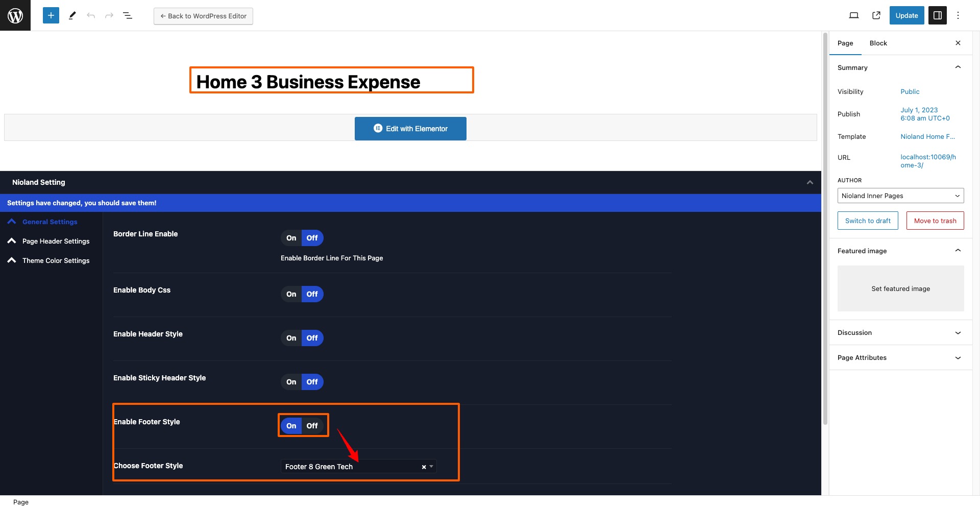Open the Document Overview list icon
This screenshot has height=508, width=980.
pyautogui.click(x=128, y=15)
